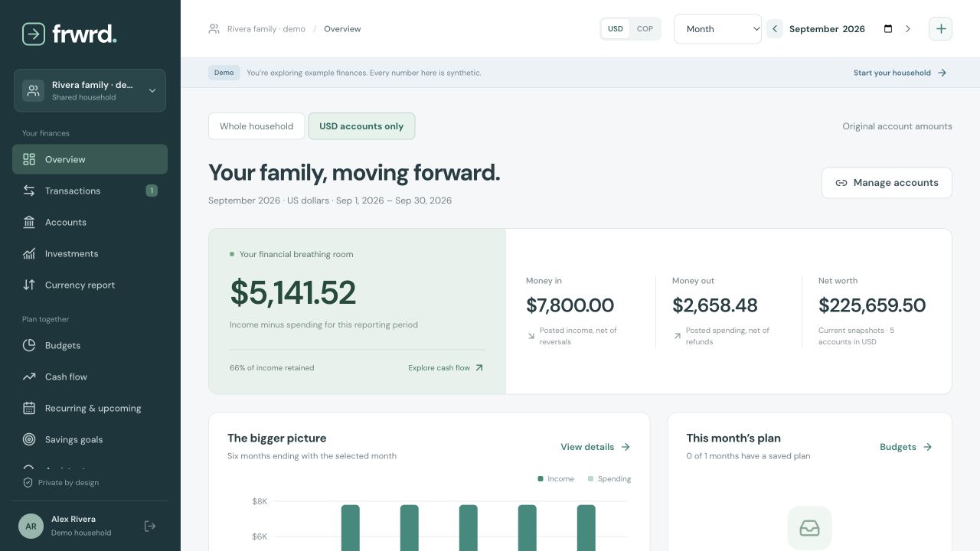
Task: Click the Money in $7,800.00 value
Action: tap(570, 305)
